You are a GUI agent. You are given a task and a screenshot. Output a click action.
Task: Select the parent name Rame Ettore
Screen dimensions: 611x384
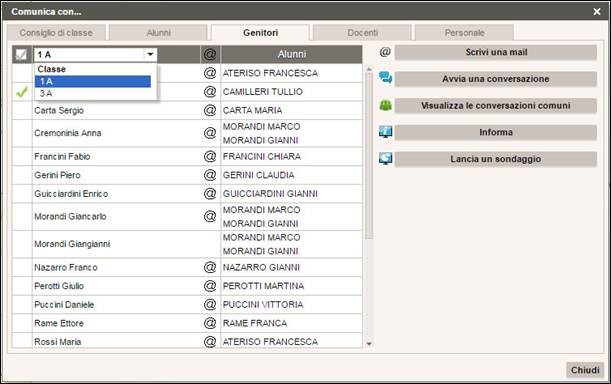pos(59,323)
